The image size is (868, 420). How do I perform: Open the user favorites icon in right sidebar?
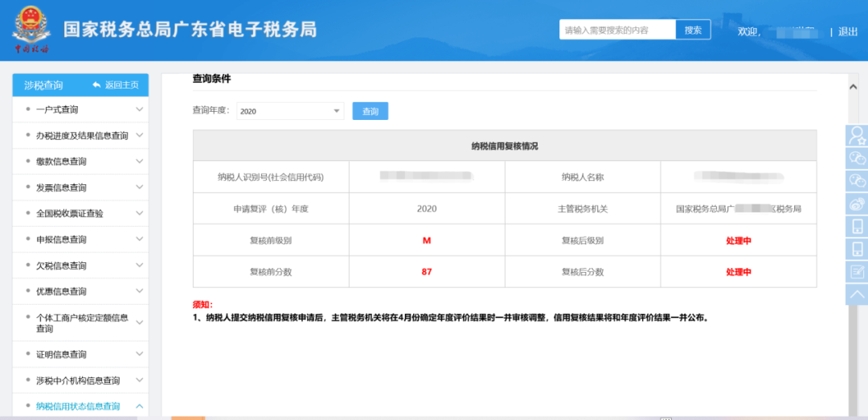pos(857,135)
